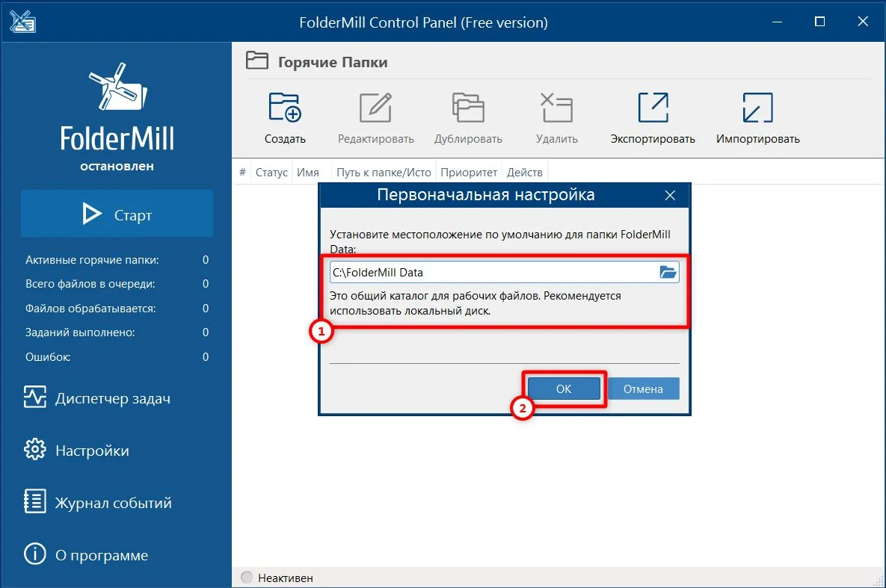Close the Первоначальная настройка dialog
Screen dimensions: 886x588
pyautogui.click(x=670, y=196)
